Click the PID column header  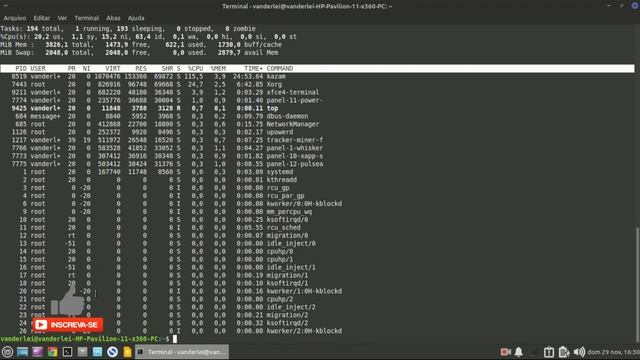(x=21, y=69)
